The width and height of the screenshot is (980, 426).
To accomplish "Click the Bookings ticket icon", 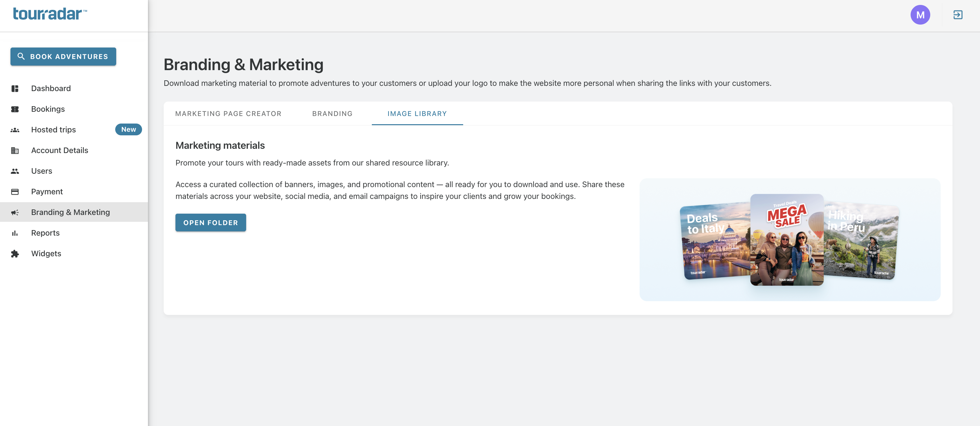I will pyautogui.click(x=15, y=109).
